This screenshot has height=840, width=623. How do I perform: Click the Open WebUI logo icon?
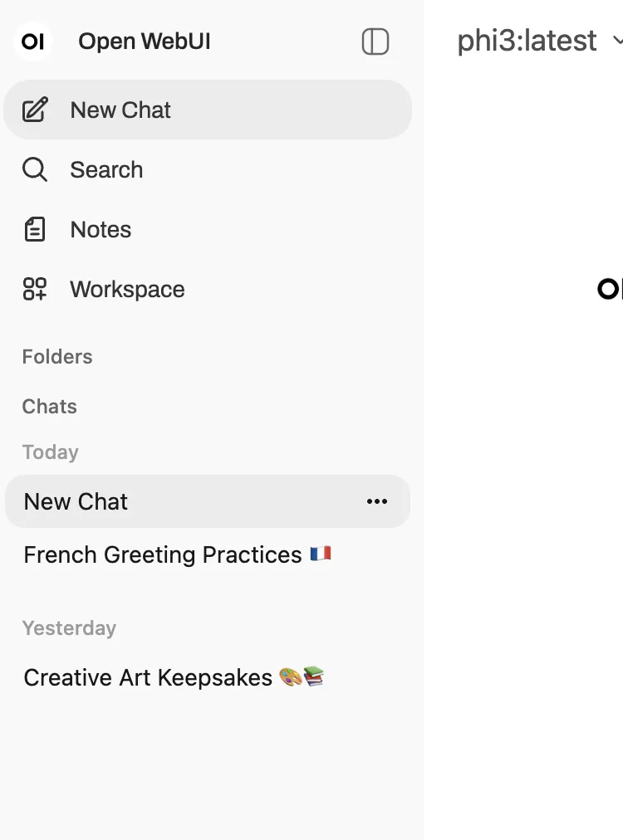coord(33,42)
